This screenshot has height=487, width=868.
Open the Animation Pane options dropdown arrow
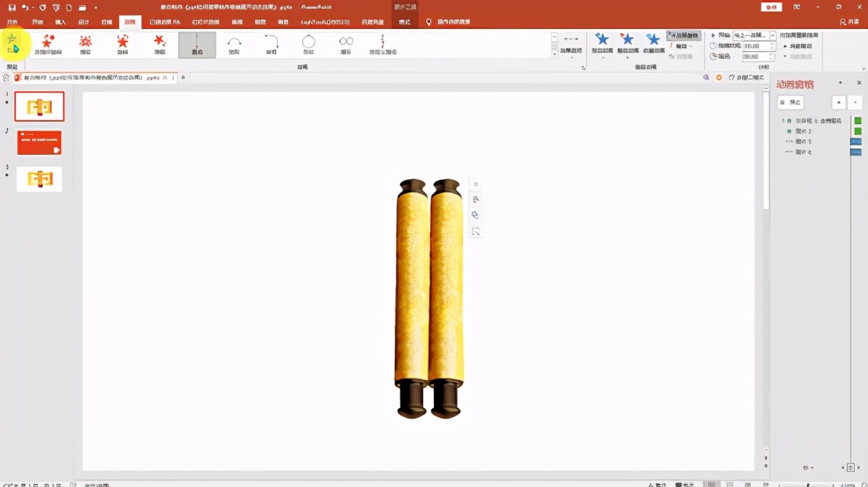(841, 83)
